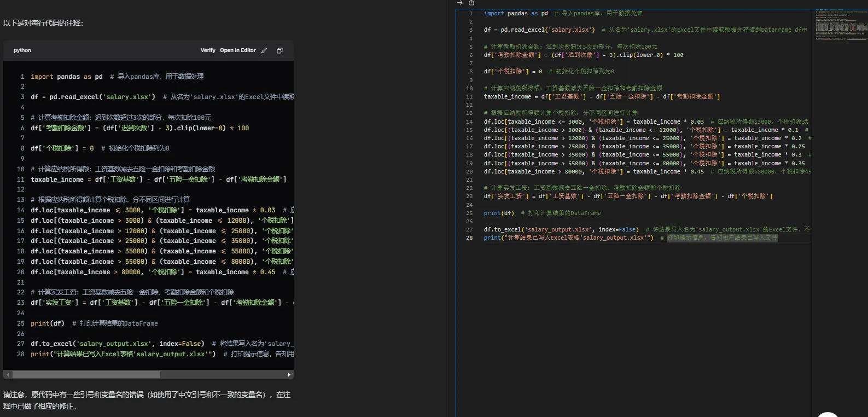The image size is (868, 417).
Task: Click the python language label of the code block
Action: tap(22, 50)
